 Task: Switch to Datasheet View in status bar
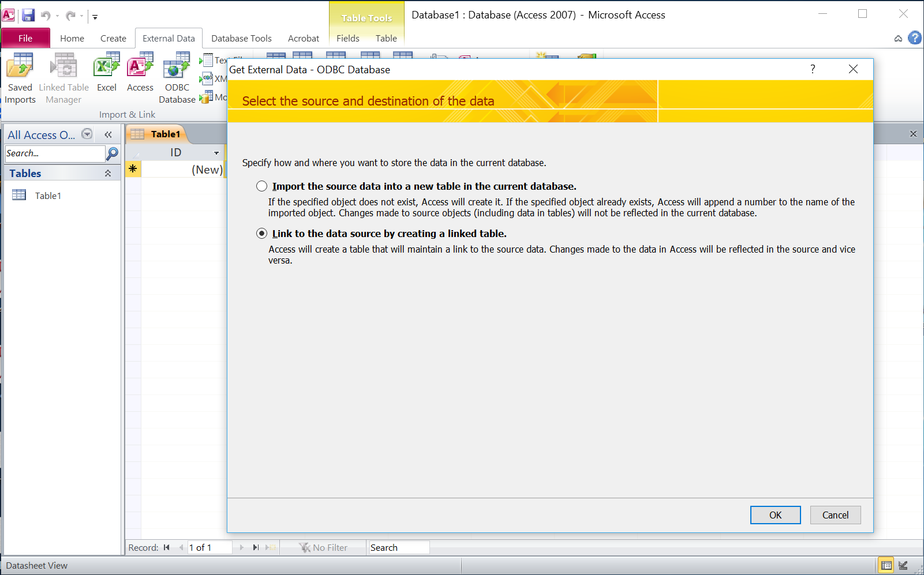(886, 565)
